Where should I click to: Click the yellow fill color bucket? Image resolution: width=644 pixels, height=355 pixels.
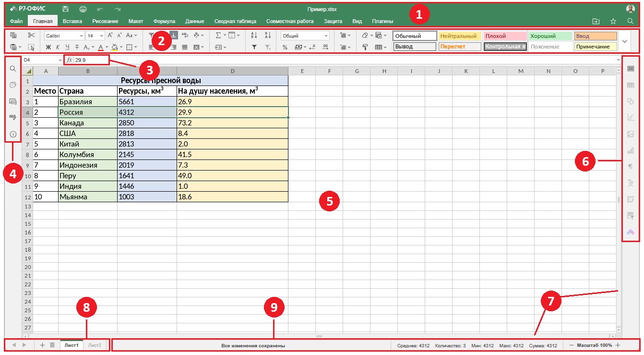coord(114,47)
